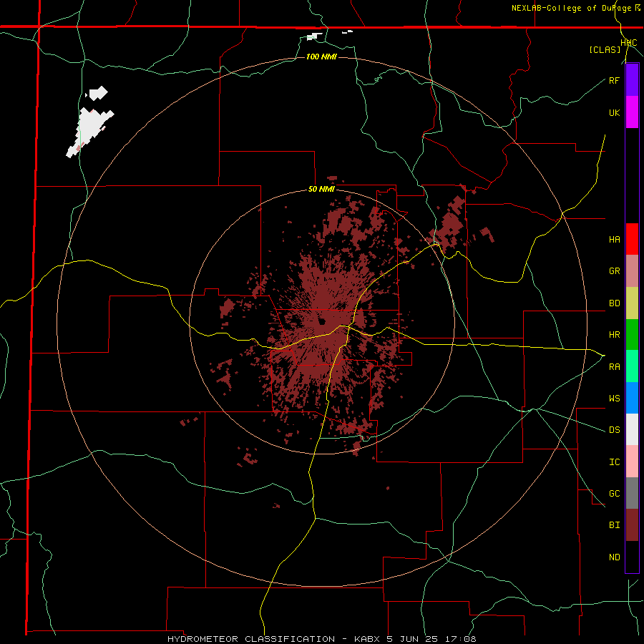Click the HYDROMETEOR CLASSIFICATION title text
This screenshot has height=644, width=644.
251,639
